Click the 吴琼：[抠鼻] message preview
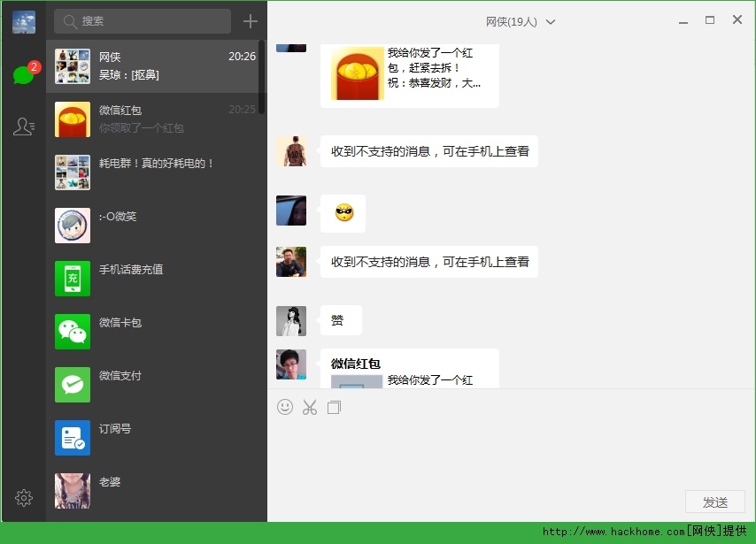The width and height of the screenshot is (756, 544). [x=128, y=74]
